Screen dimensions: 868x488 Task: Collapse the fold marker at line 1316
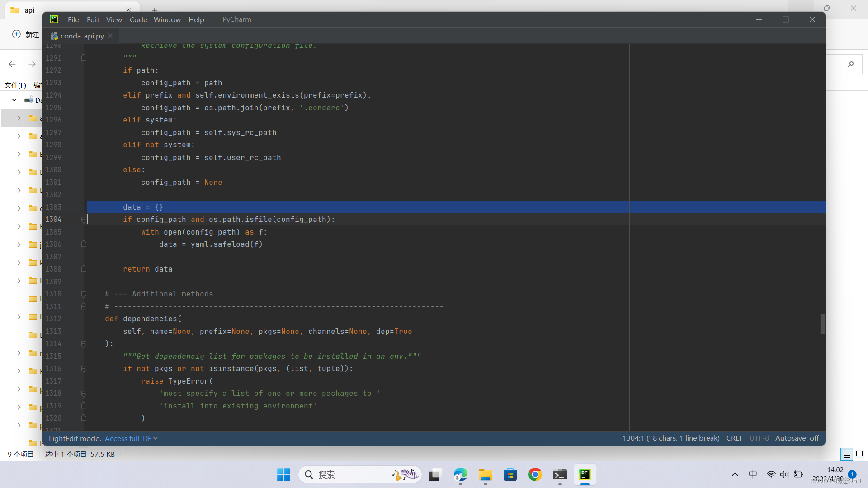point(84,369)
